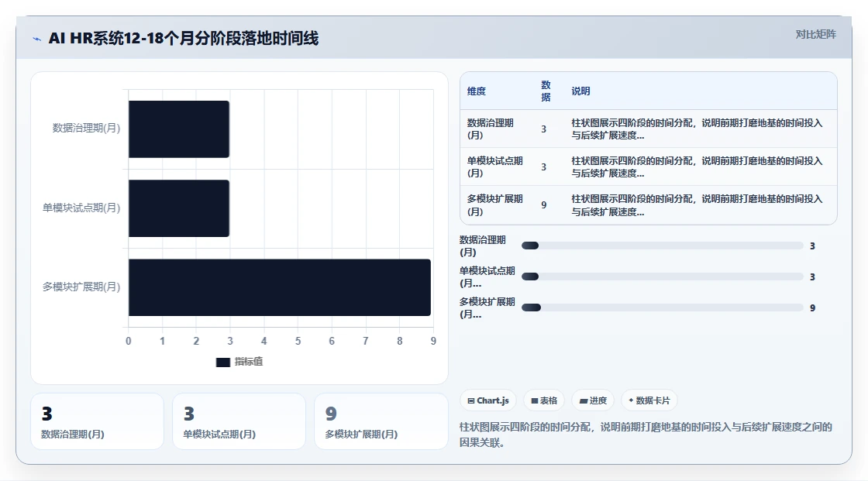Click the 对比矩阵 label in the header
Image resolution: width=868 pixels, height=481 pixels.
click(815, 34)
